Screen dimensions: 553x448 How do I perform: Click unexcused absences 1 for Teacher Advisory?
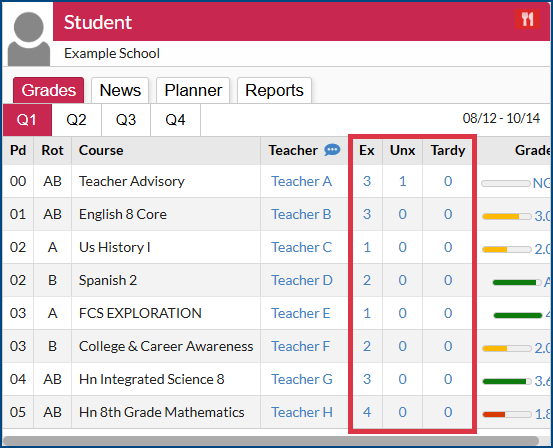(x=402, y=181)
